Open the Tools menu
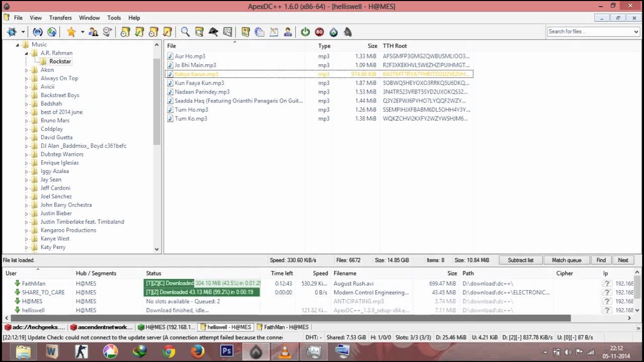The width and height of the screenshot is (644, 362). click(114, 18)
